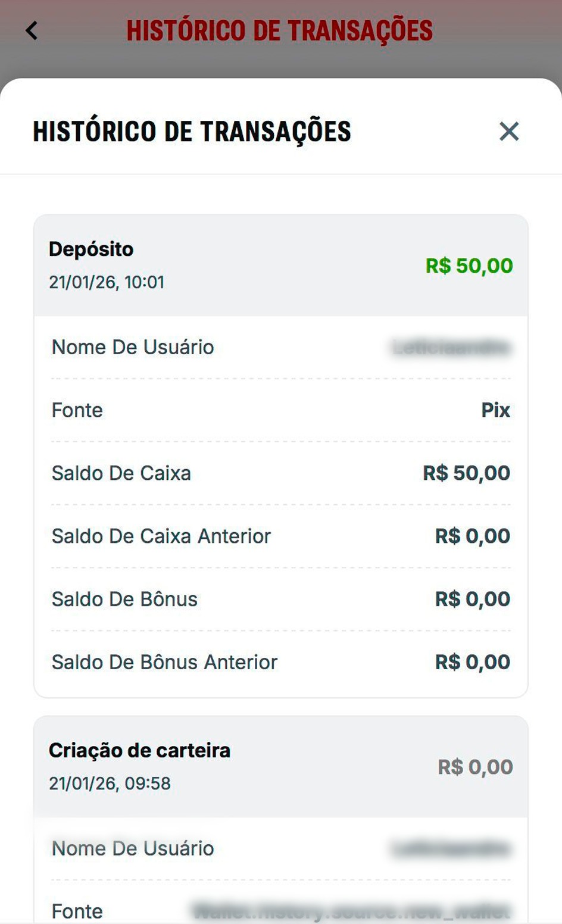
Task: Click the Saldo De Caixa Anterior amount
Action: tap(473, 536)
